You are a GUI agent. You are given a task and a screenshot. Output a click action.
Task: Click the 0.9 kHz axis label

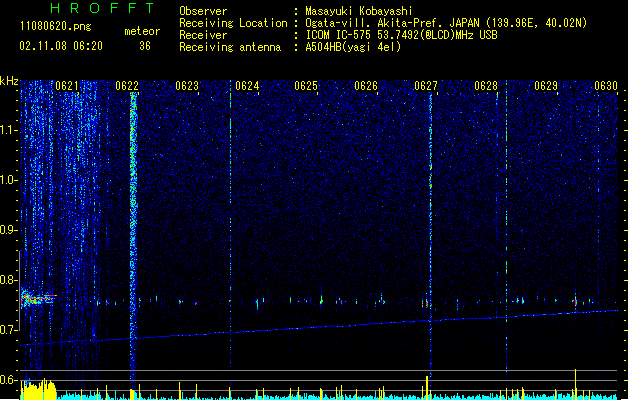(9, 230)
